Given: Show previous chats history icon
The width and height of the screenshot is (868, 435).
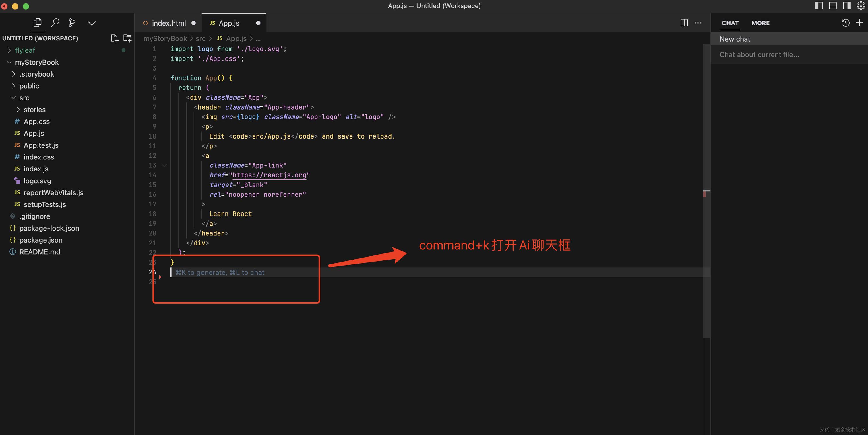Looking at the screenshot, I should coord(845,23).
